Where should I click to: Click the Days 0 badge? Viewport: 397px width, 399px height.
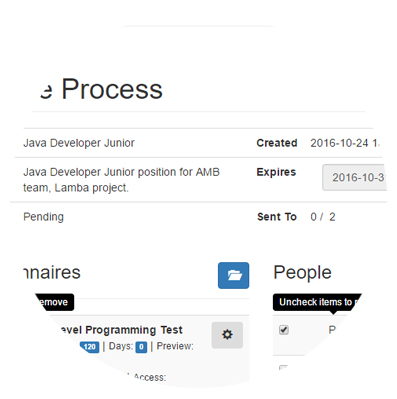point(141,347)
